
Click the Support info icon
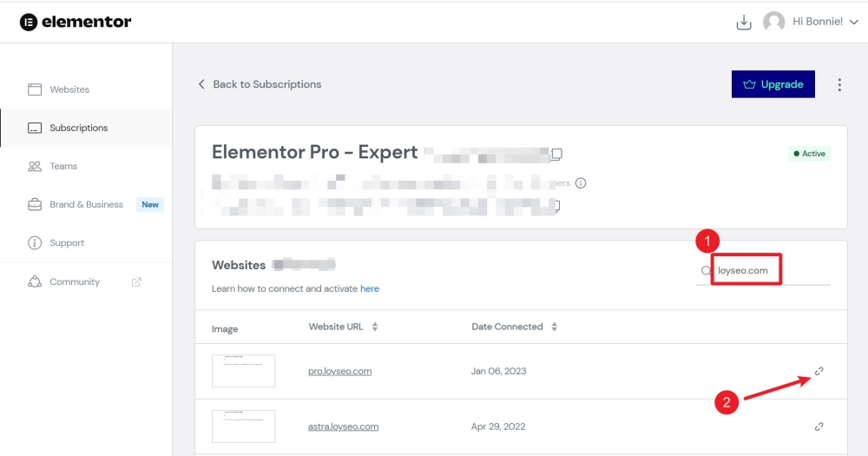tap(35, 242)
